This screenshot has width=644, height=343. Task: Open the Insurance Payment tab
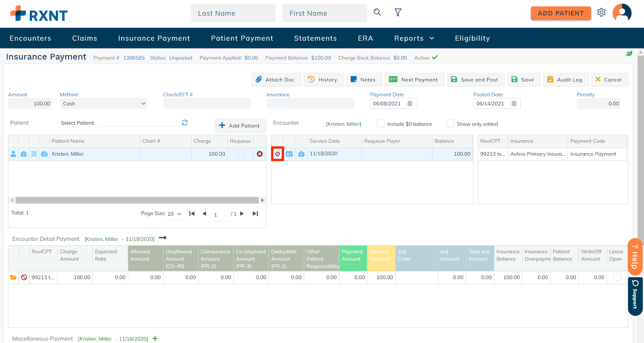click(154, 38)
